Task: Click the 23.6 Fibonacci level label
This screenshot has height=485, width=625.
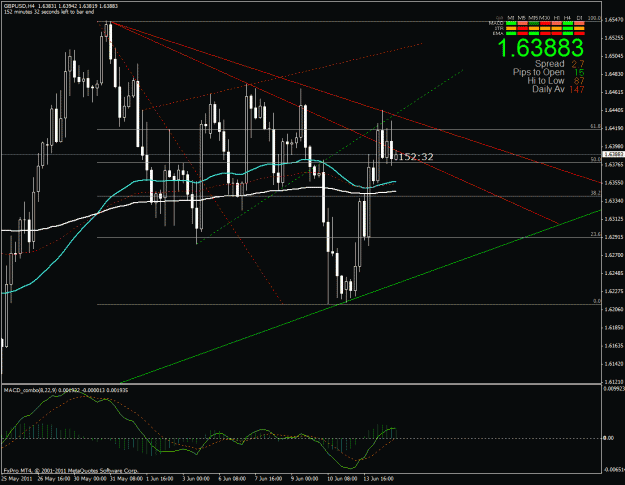Action: point(595,234)
